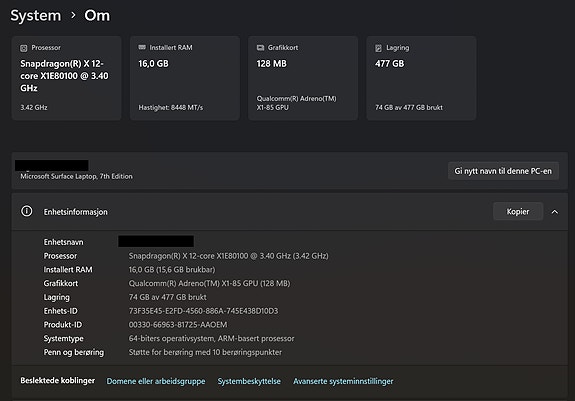Click the Enhets-ID value text
Screen dimensions: 575x401
203,311
